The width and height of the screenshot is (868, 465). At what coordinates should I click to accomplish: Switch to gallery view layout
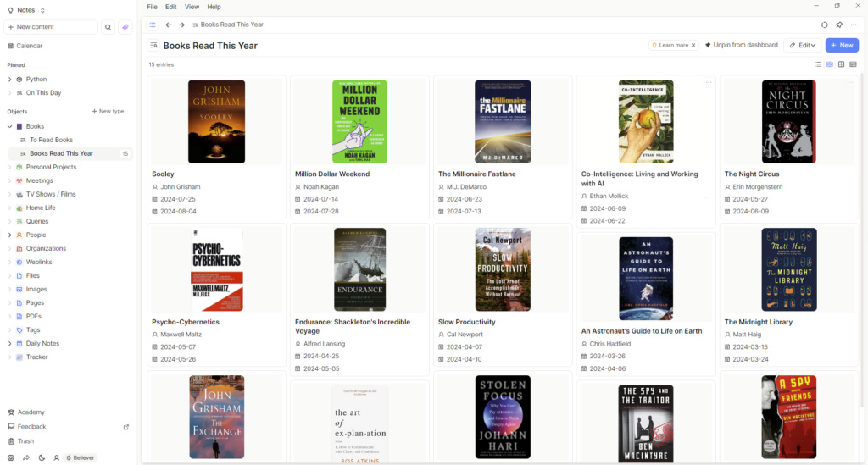point(829,64)
